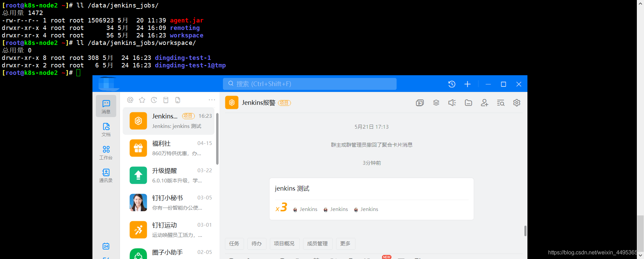Open group settings gear icon
This screenshot has width=644, height=259.
tap(517, 103)
